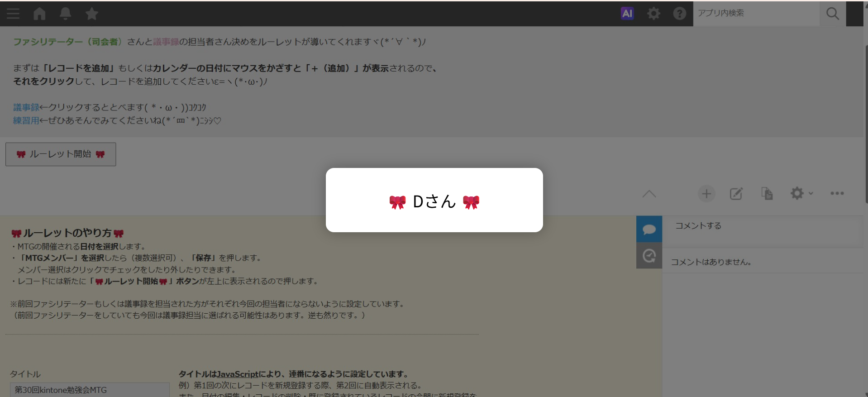Run search with the magnifier icon
This screenshot has width=868, height=397.
pos(833,14)
